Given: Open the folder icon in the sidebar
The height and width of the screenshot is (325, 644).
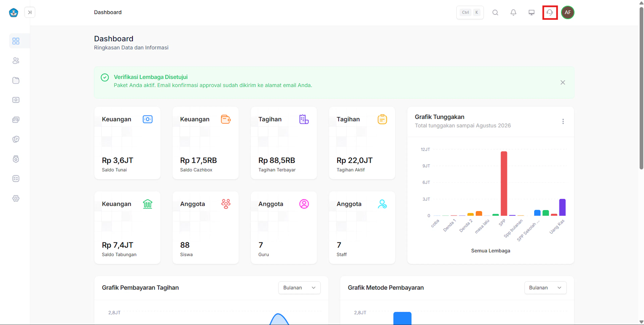Looking at the screenshot, I should coord(16,80).
